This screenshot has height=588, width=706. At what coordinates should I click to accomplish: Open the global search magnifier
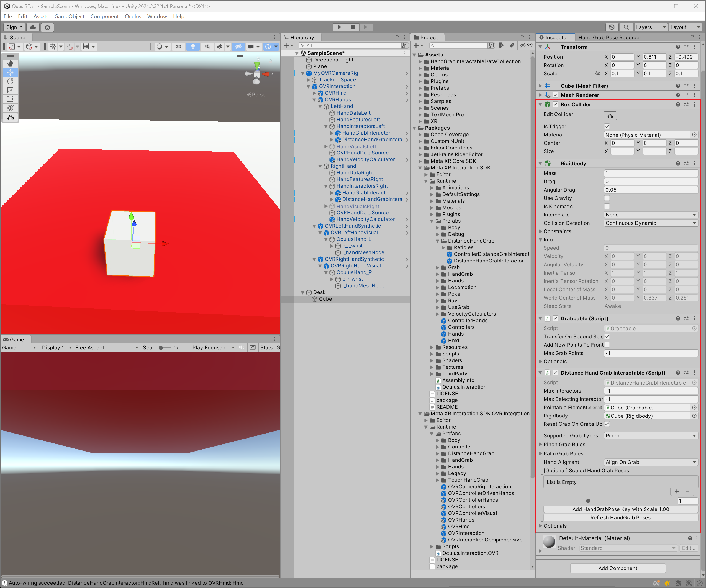626,27
